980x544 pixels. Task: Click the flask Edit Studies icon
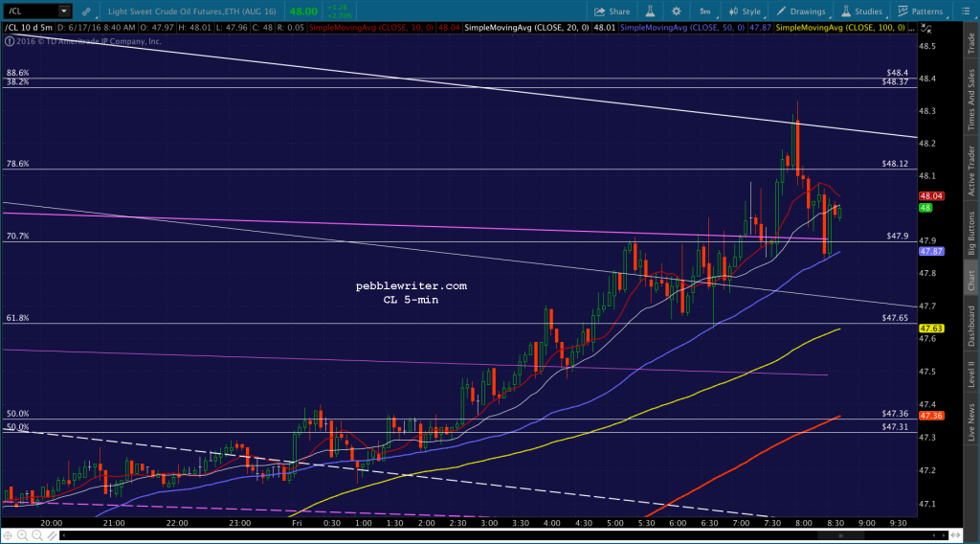click(650, 11)
